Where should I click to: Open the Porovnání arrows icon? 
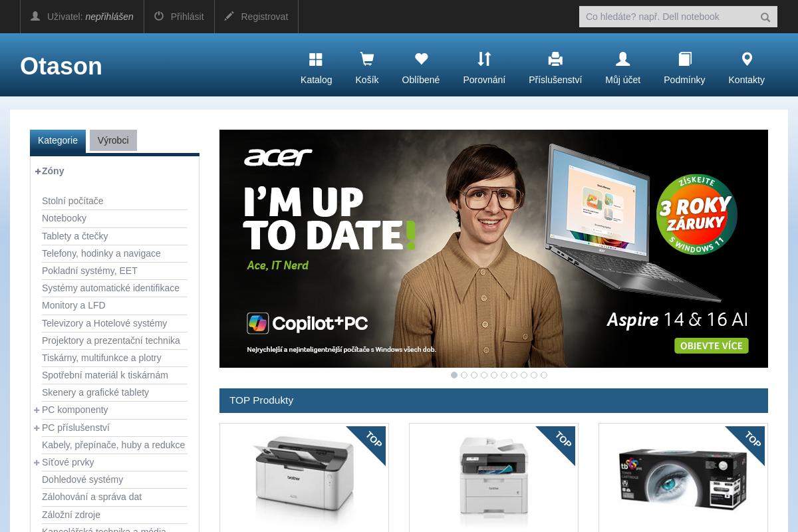coord(484,59)
